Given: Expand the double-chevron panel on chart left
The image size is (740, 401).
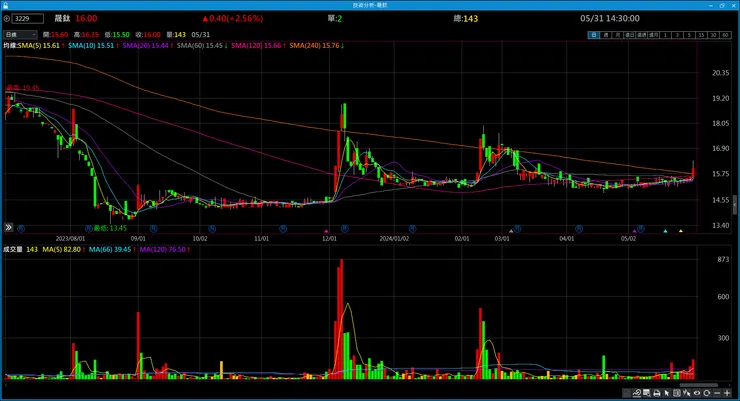Looking at the screenshot, I should (8, 227).
